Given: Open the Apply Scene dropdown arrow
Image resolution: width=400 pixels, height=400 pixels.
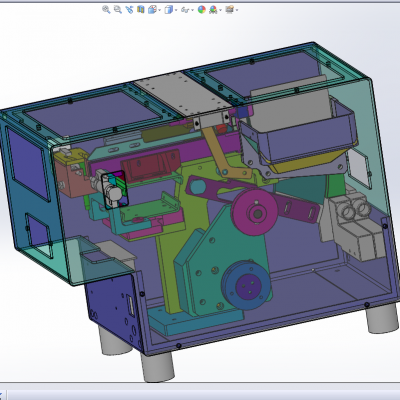Looking at the screenshot, I should (x=220, y=10).
